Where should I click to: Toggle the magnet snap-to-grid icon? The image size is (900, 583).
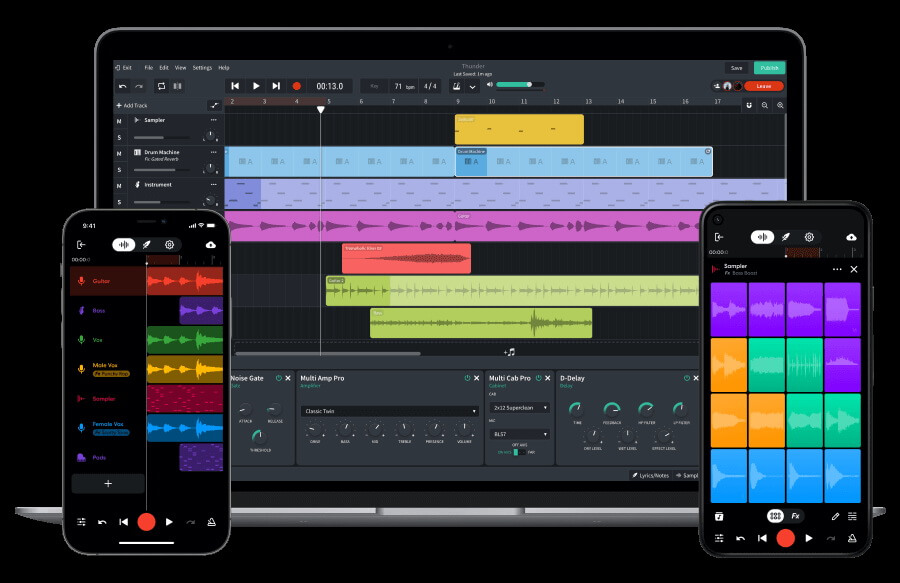tap(749, 106)
